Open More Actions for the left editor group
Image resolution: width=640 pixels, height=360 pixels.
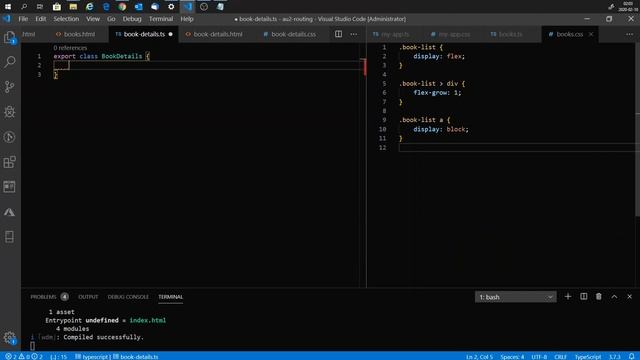[353, 34]
